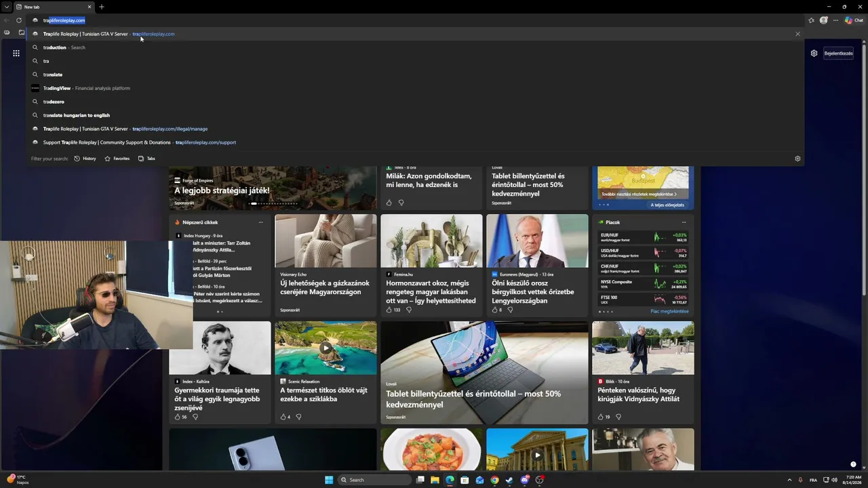Open Support Traplife Roleplay suggestion
This screenshot has height=488, width=868.
point(415,142)
